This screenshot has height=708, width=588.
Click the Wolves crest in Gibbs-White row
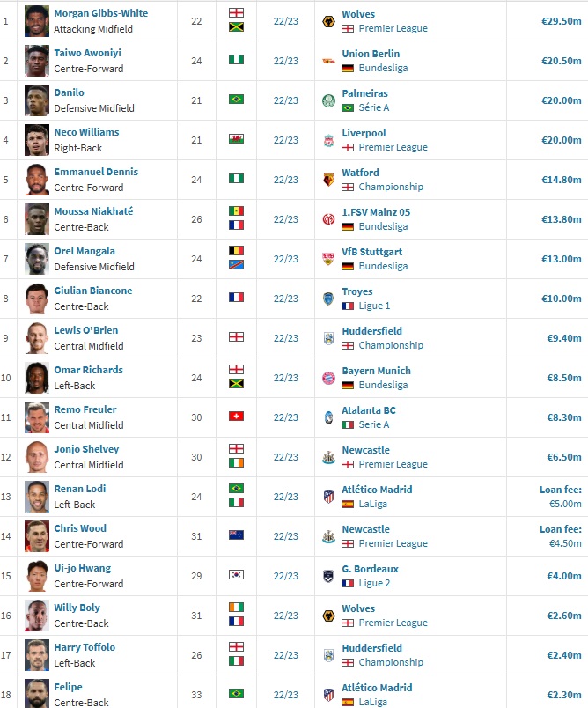coord(328,21)
